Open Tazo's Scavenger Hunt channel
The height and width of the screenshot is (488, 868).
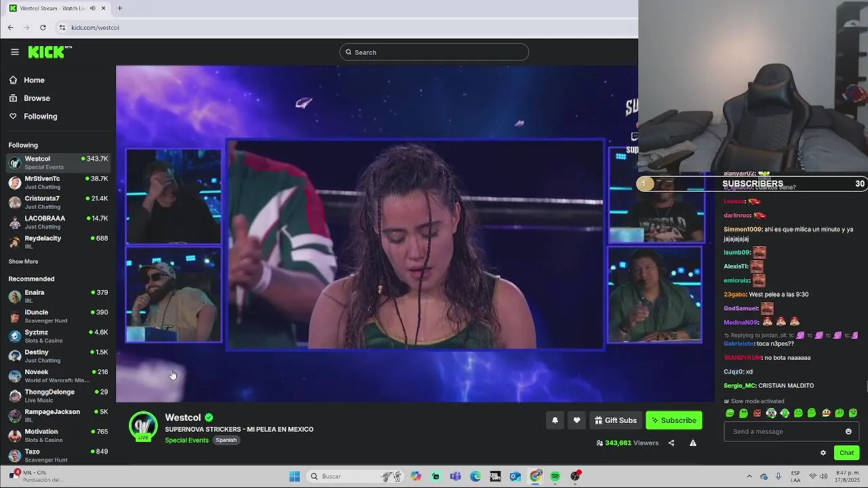58,455
